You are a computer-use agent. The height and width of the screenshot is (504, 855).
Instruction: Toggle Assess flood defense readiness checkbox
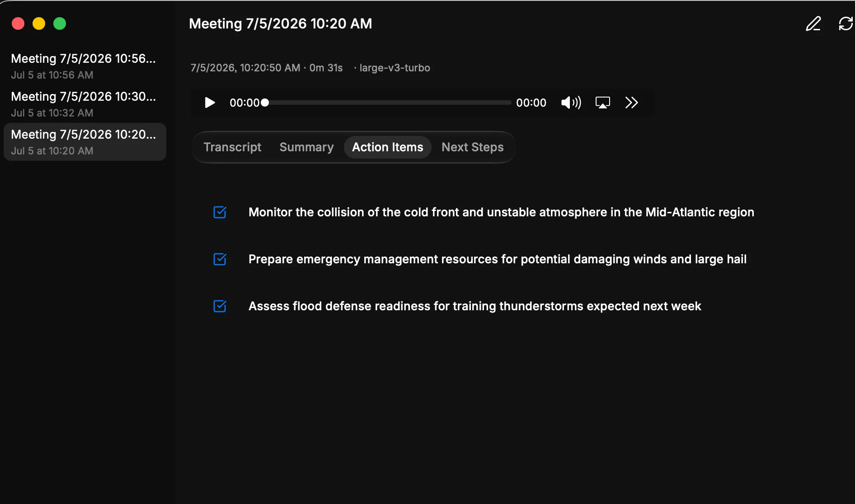pyautogui.click(x=220, y=306)
